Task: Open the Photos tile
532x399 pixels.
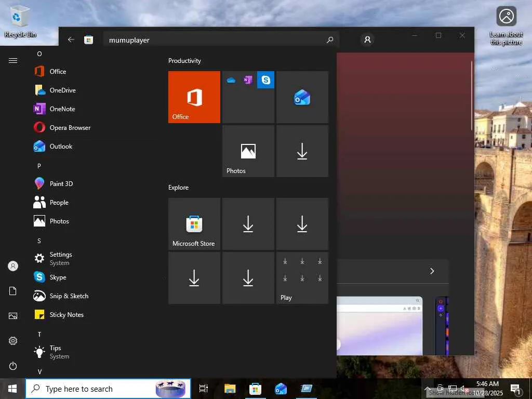Action: (248, 151)
